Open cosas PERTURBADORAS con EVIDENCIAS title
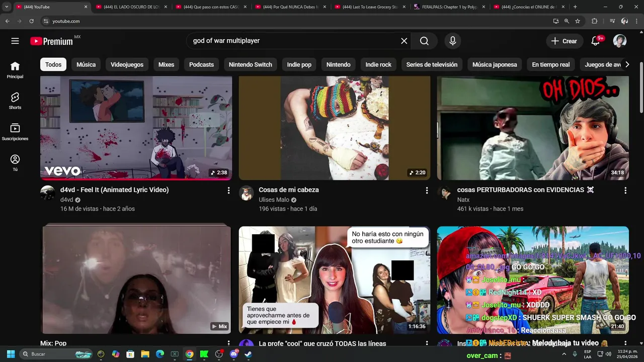The height and width of the screenshot is (362, 644). (x=526, y=190)
